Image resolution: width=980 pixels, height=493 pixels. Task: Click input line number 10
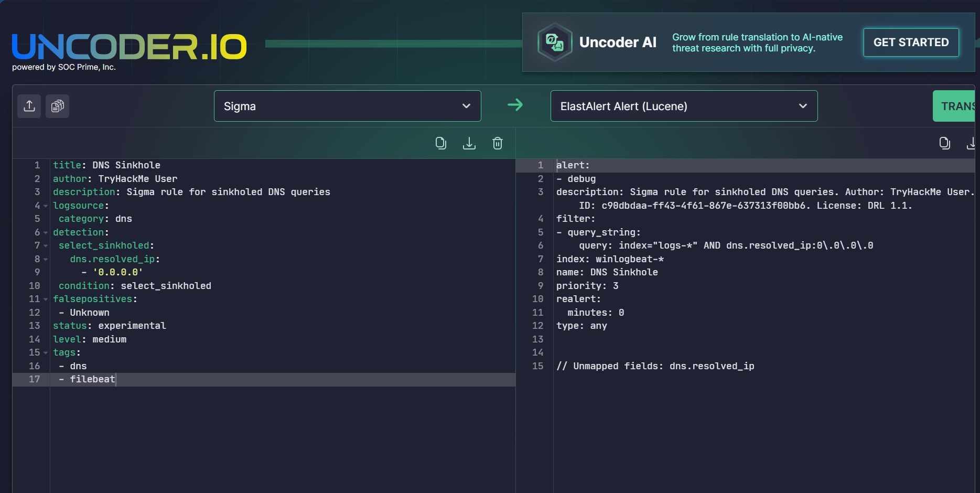click(34, 286)
